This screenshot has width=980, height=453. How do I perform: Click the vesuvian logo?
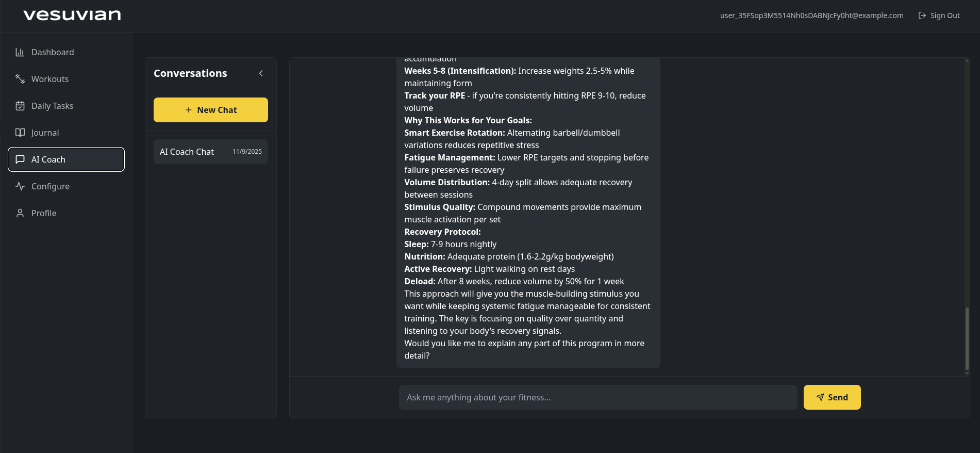click(72, 15)
